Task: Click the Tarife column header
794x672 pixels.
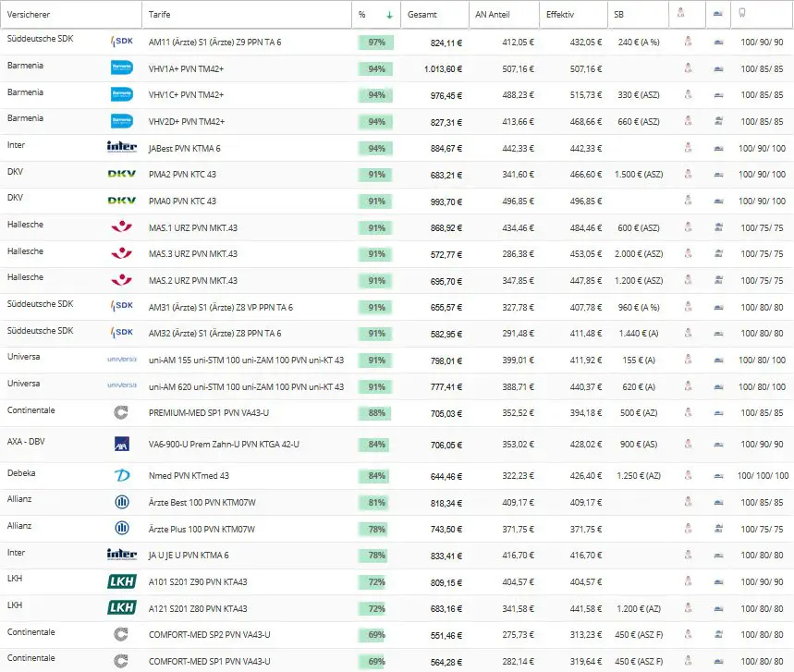Action: tap(159, 15)
